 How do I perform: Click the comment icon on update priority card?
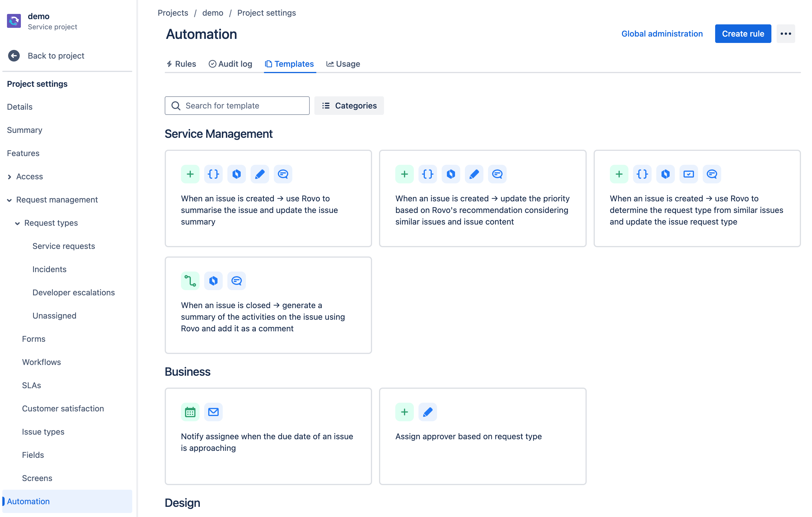coord(497,174)
